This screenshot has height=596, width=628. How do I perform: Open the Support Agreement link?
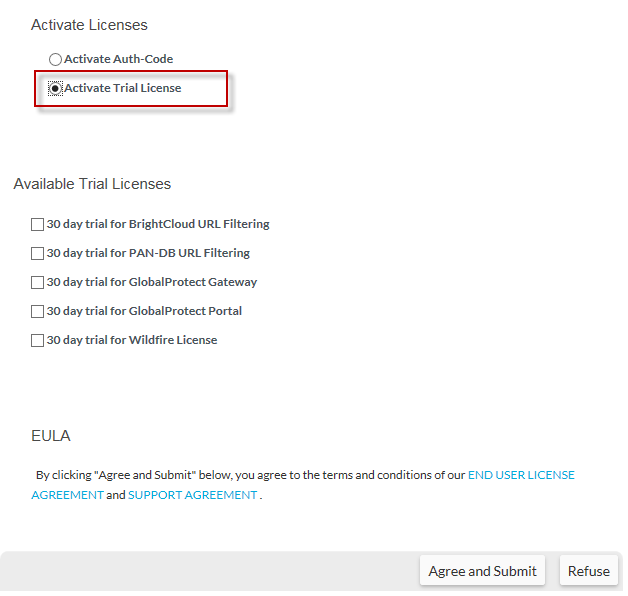pyautogui.click(x=192, y=495)
